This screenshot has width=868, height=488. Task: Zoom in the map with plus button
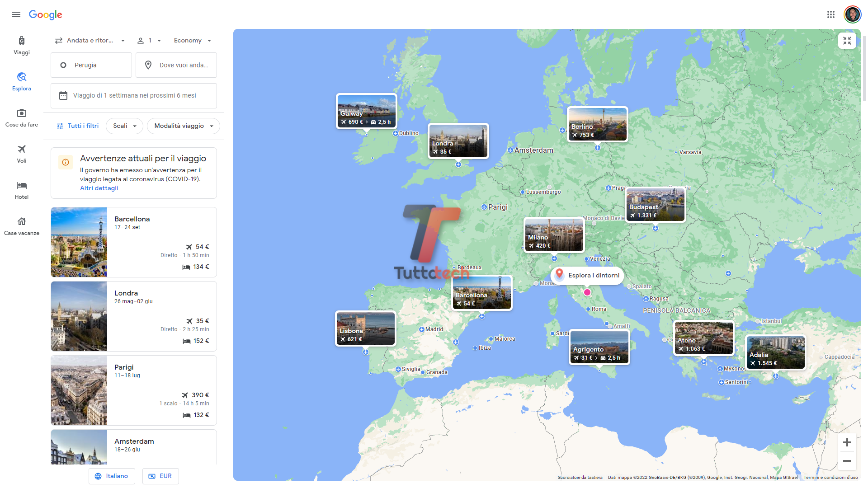point(847,442)
